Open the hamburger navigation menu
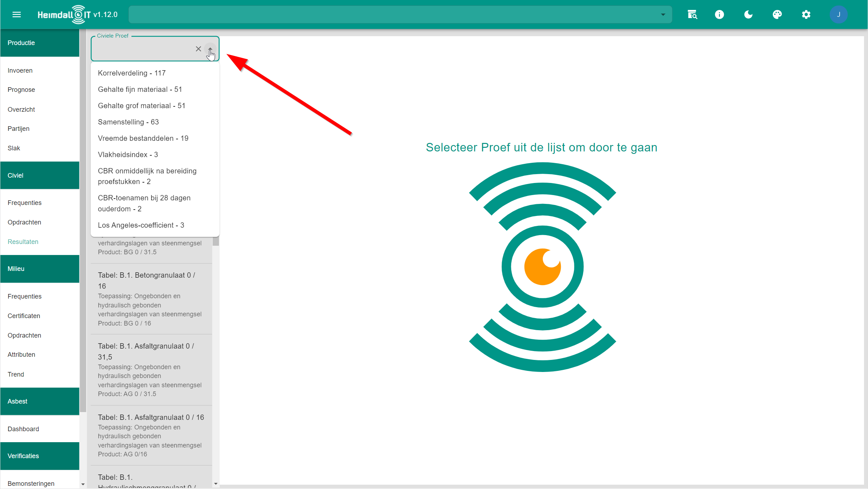The width and height of the screenshot is (868, 489). tap(17, 15)
